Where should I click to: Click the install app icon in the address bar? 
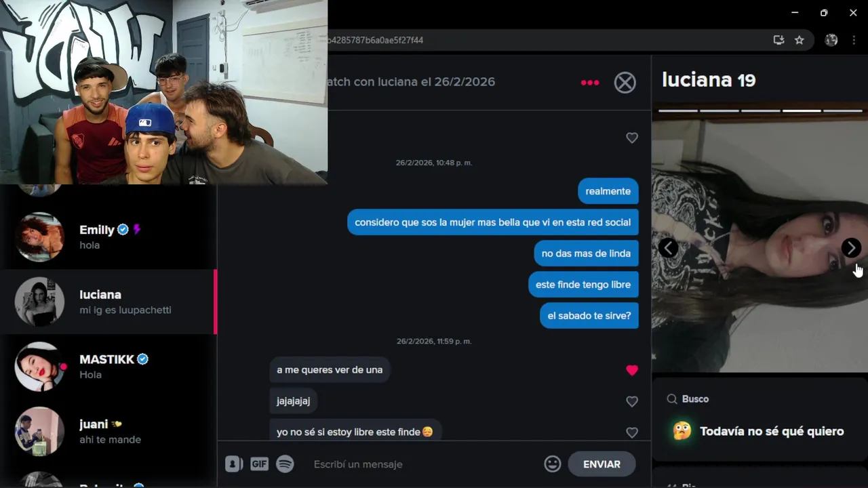778,40
